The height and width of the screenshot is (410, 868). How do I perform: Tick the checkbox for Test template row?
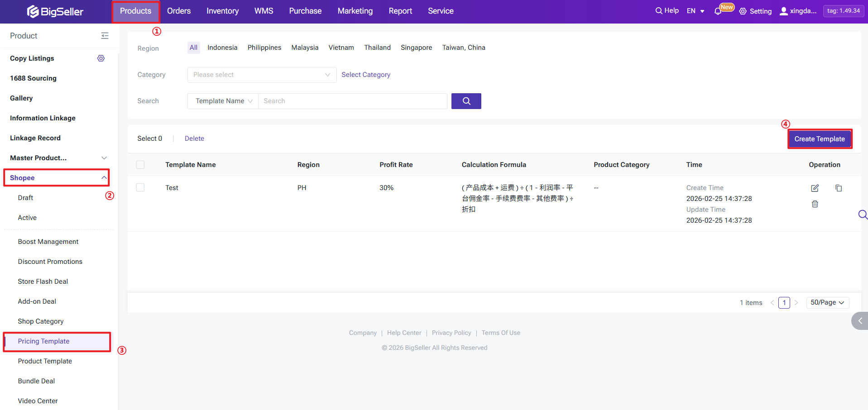click(x=140, y=187)
